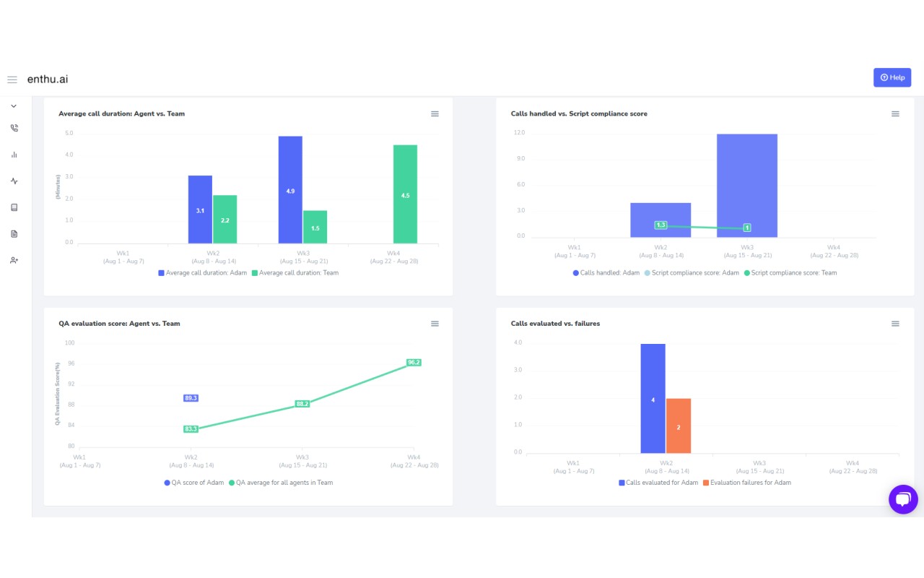The image size is (924, 578).
Task: Open Calls evaluated vs. failures chart menu
Action: point(895,324)
